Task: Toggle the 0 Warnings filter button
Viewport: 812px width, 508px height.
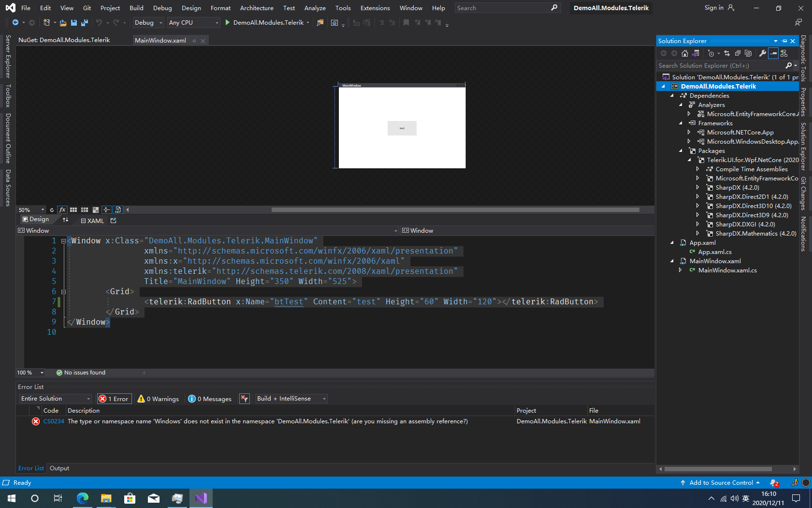Action: pos(158,399)
